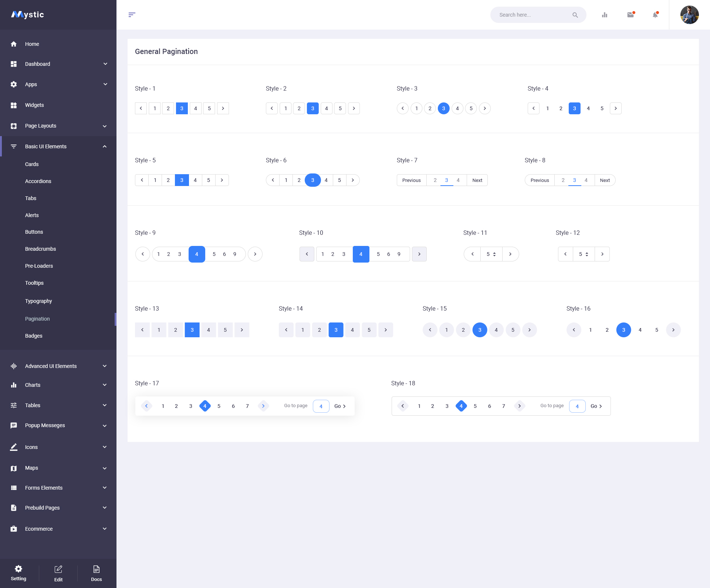Click the Go to page input in Style - 18
Viewport: 710px width, 588px height.
pyautogui.click(x=577, y=406)
